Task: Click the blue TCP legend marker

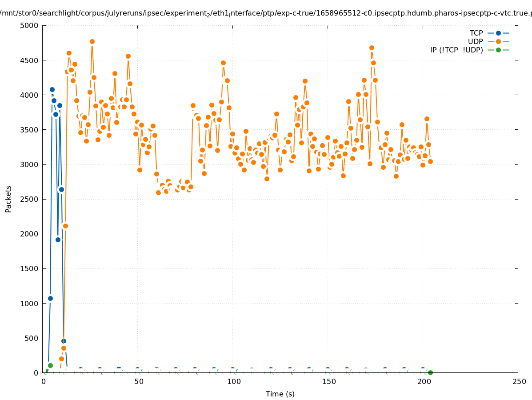Action: pos(498,33)
